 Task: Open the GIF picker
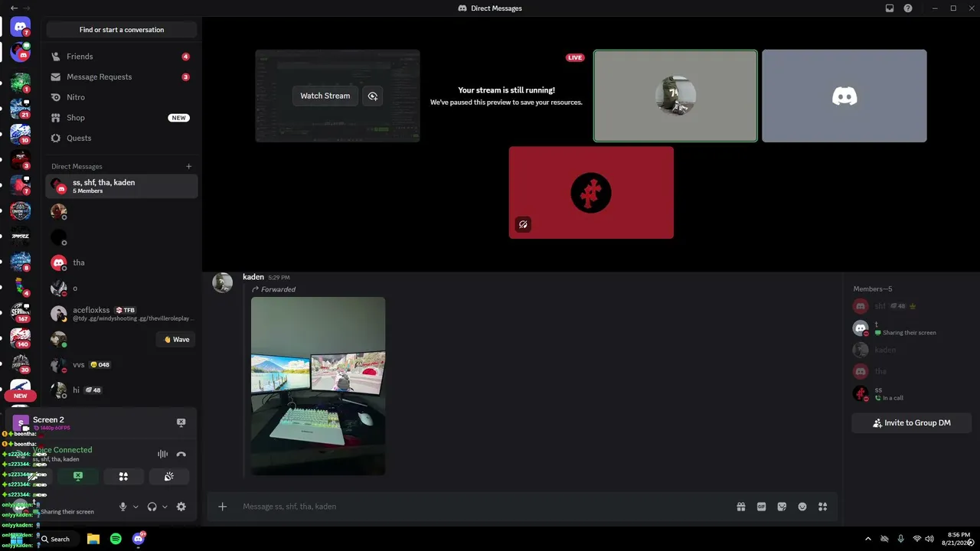[x=762, y=507]
